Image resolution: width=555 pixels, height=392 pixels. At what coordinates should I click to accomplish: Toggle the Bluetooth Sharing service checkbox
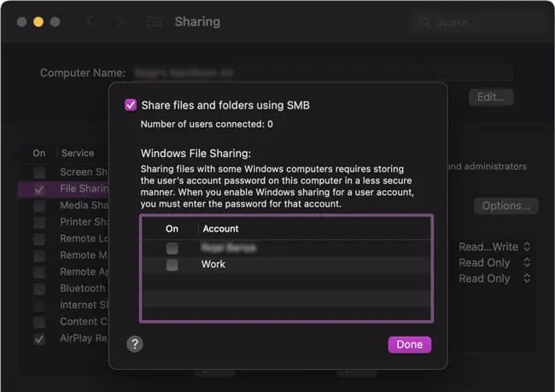tap(39, 290)
